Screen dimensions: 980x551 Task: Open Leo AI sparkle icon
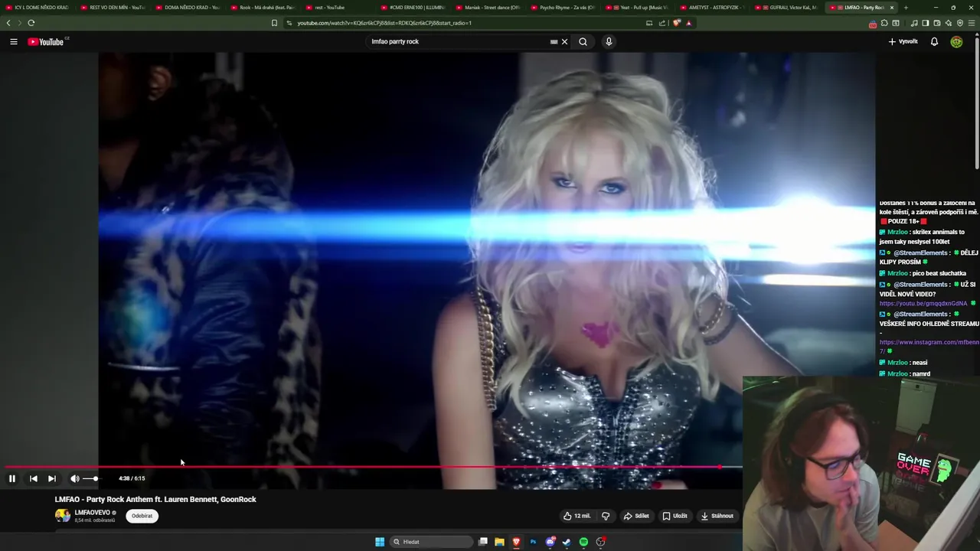949,23
